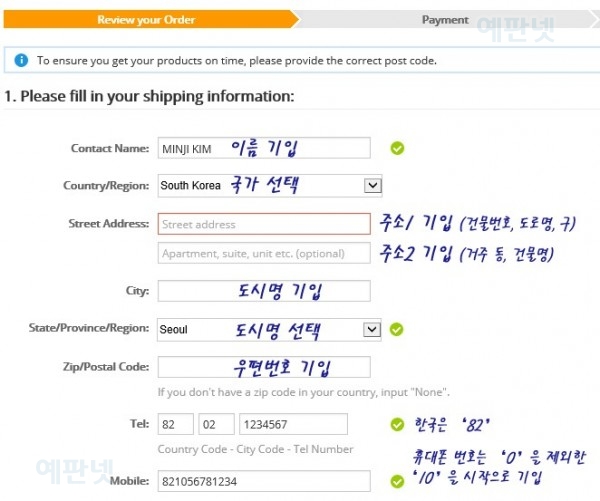Click the blue info icon in the notice bar
The width and height of the screenshot is (600, 501).
(21, 60)
